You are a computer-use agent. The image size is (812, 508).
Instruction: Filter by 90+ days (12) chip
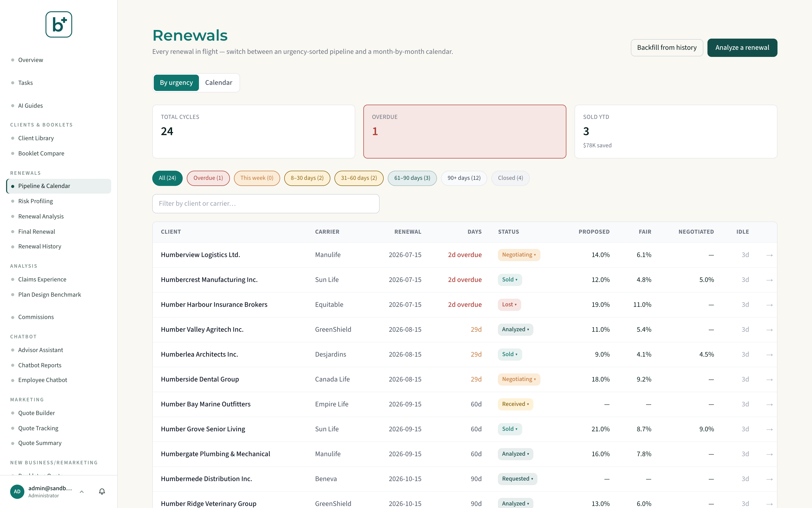[464, 178]
